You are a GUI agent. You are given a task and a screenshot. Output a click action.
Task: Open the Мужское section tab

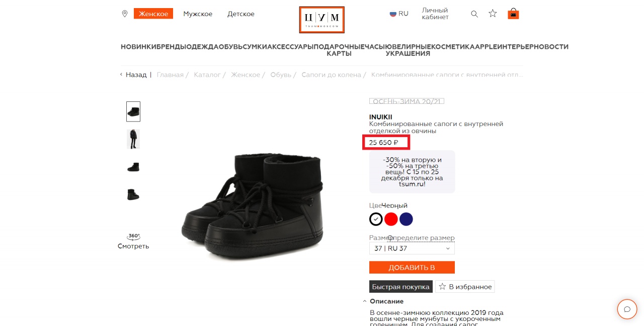click(x=198, y=14)
